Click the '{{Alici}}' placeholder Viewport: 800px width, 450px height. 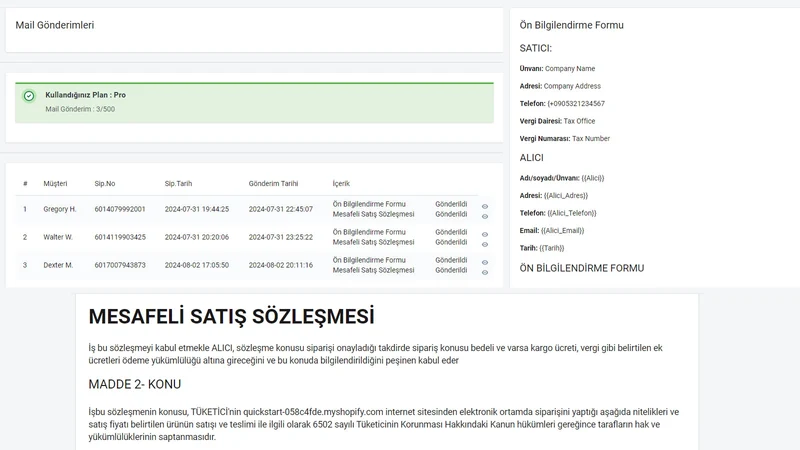pos(593,178)
